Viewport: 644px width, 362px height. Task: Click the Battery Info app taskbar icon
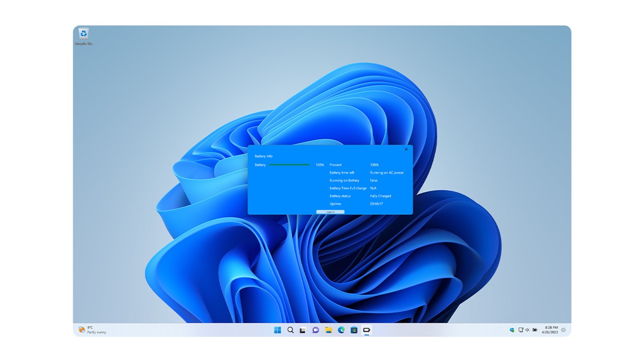click(367, 330)
